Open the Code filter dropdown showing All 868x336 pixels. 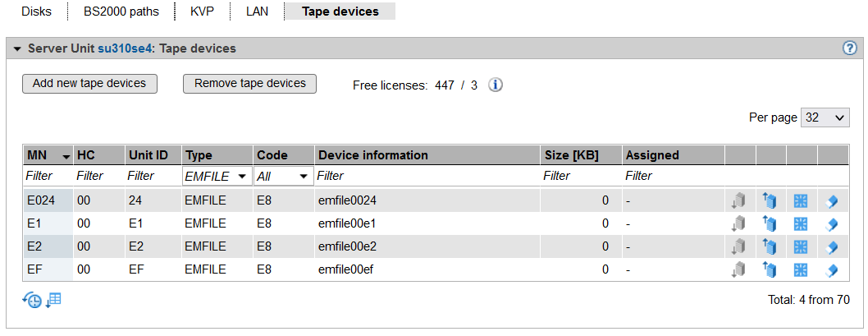283,176
